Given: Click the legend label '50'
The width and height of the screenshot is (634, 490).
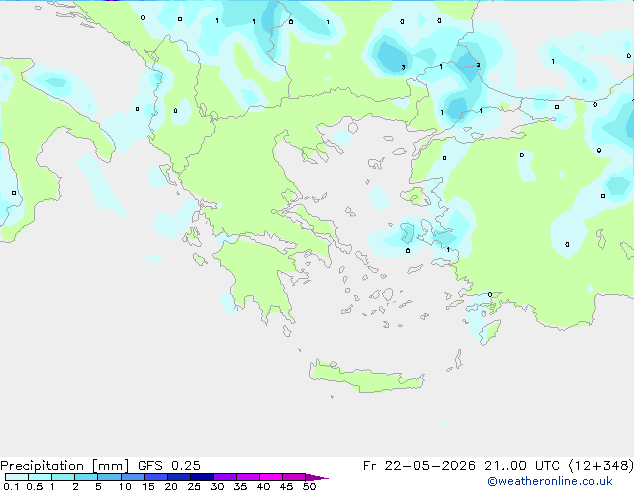Looking at the screenshot, I should pyautogui.click(x=310, y=486).
